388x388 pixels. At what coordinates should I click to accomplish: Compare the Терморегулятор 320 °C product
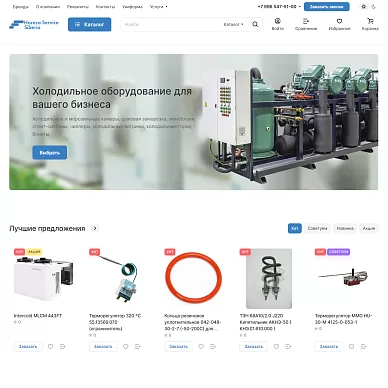click(x=138, y=347)
